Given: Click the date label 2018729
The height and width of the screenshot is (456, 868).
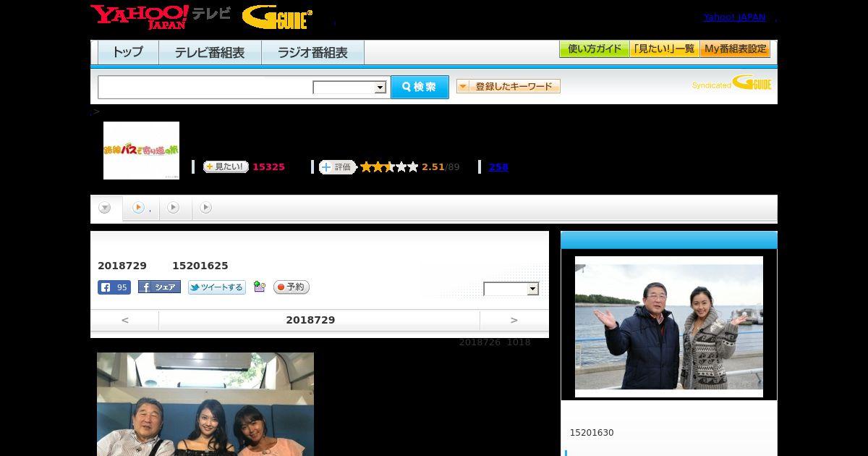Looking at the screenshot, I should click(x=310, y=320).
